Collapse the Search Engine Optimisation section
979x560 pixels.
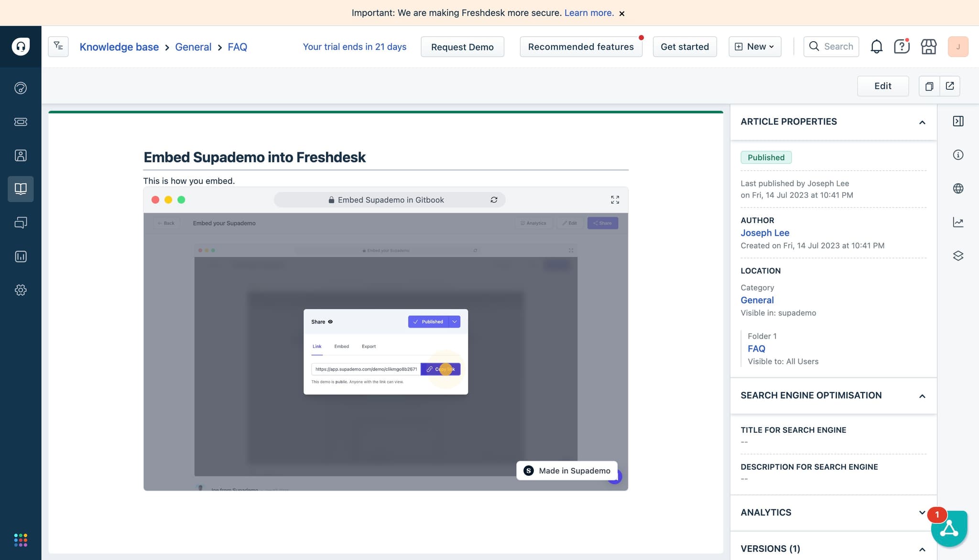click(922, 396)
